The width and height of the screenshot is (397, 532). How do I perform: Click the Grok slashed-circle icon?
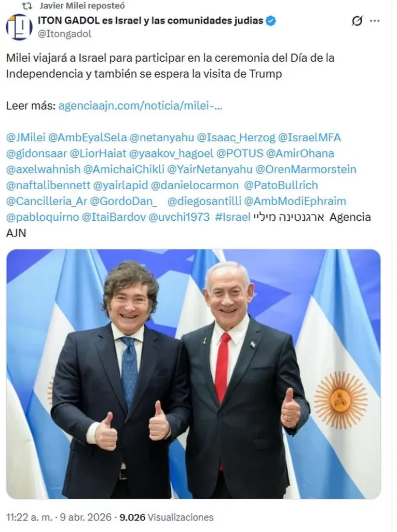(357, 21)
